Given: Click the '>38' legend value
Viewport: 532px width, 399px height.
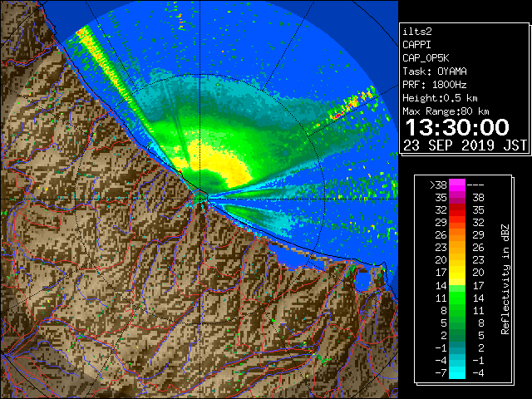Looking at the screenshot, I should (x=438, y=185).
